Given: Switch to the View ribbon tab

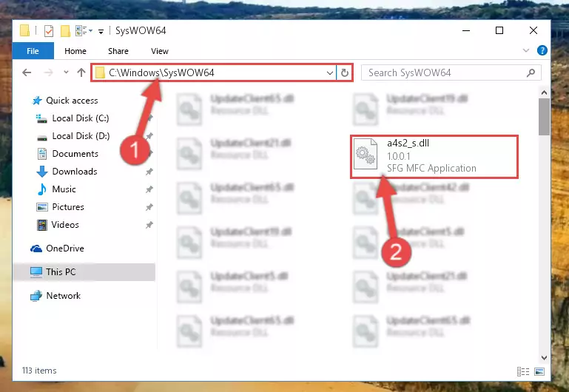Looking at the screenshot, I should tap(159, 51).
